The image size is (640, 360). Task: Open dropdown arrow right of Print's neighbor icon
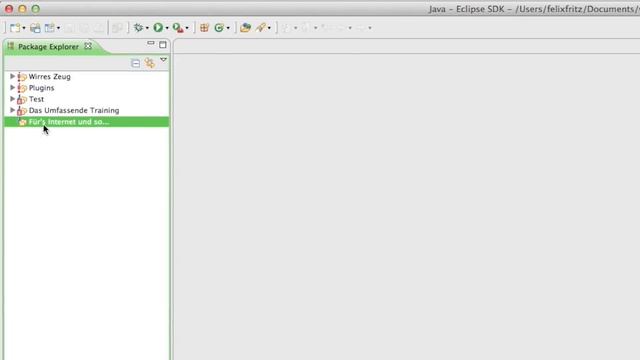(58, 28)
